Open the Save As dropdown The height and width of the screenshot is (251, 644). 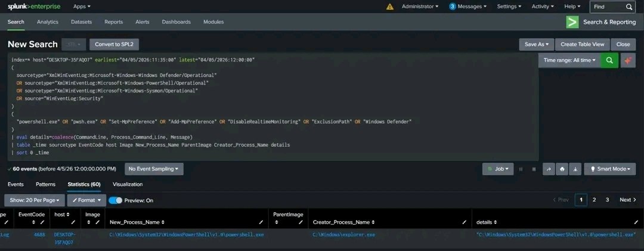click(537, 44)
